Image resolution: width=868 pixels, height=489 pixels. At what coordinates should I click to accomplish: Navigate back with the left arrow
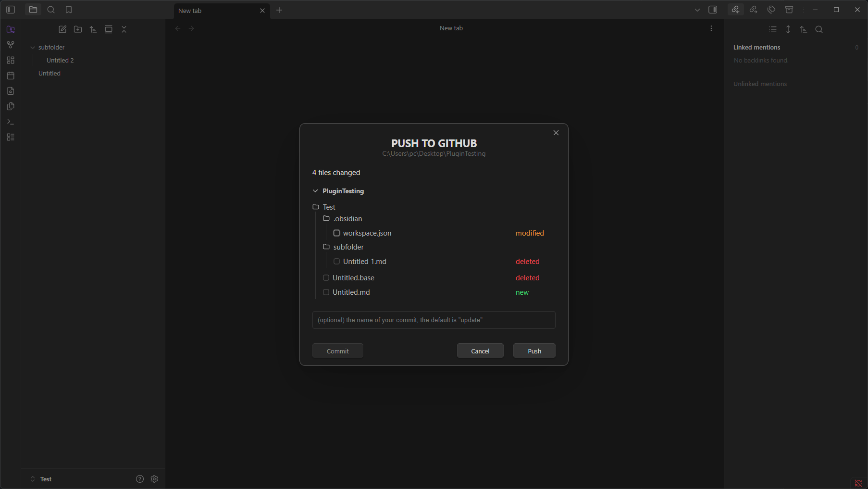click(x=178, y=28)
